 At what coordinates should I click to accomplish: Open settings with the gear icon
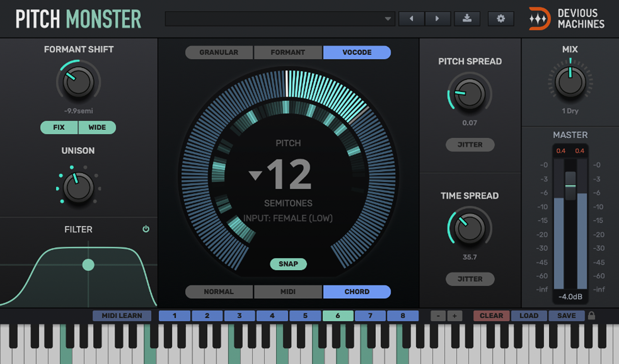(x=500, y=18)
